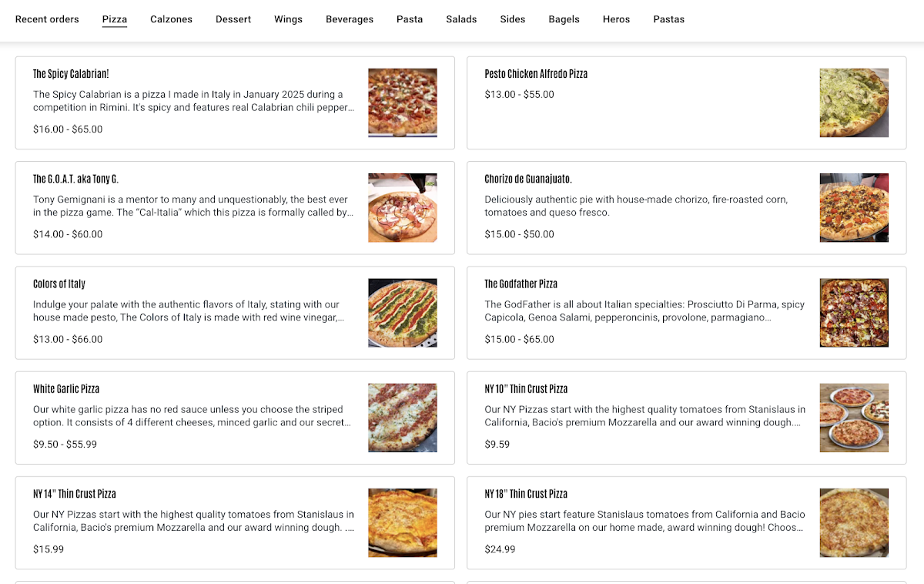Select NY 10" Thin Crust Pizza image
924x584 pixels.
click(853, 417)
